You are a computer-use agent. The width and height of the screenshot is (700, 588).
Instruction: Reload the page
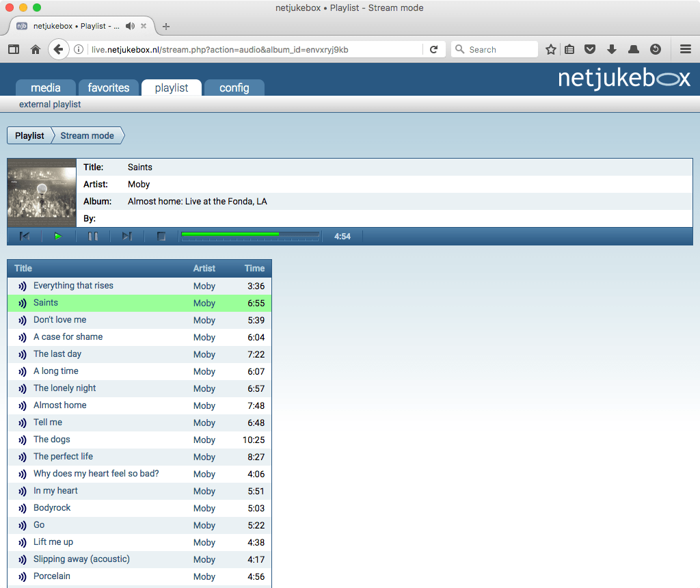click(x=433, y=49)
